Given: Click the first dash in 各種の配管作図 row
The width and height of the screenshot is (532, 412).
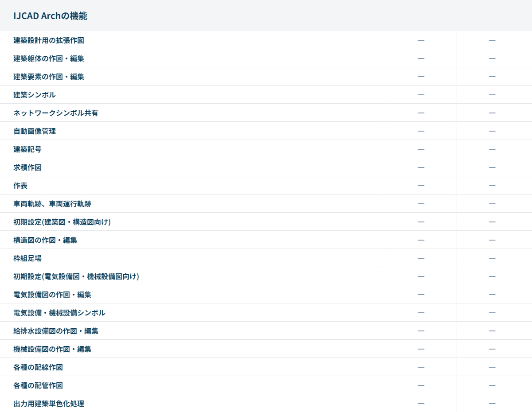Looking at the screenshot, I should click(421, 385).
